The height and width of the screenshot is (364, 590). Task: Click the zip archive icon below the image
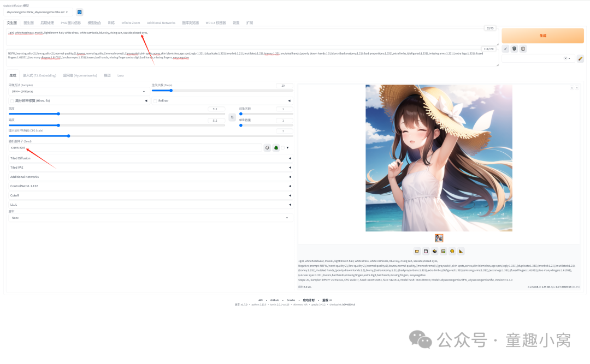coord(435,251)
